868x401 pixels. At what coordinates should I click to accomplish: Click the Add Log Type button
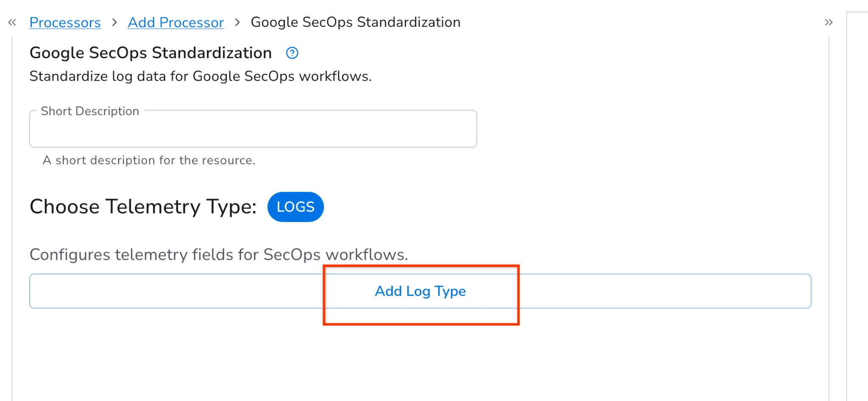(x=420, y=291)
